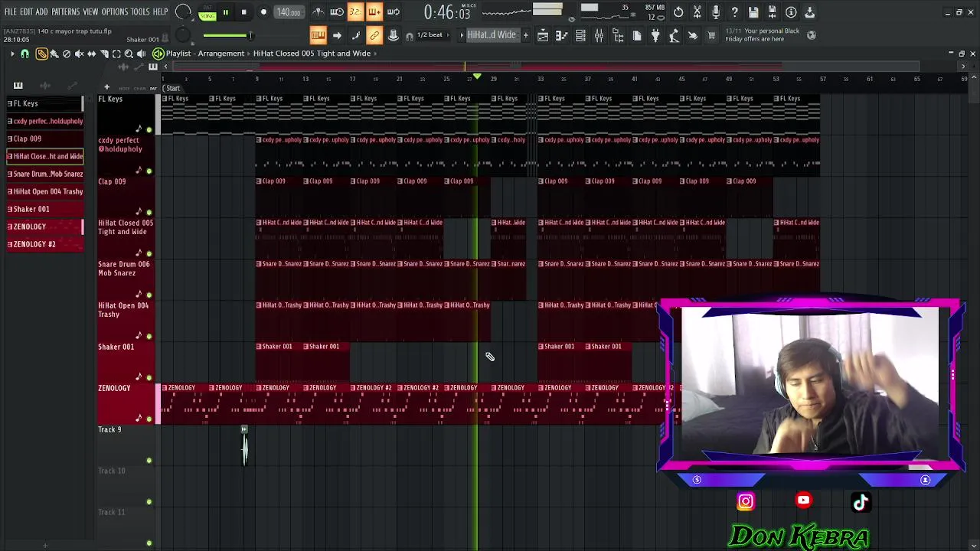The image size is (980, 551).
Task: Select the Delete tool in playlist toolbar
Action: click(67, 54)
